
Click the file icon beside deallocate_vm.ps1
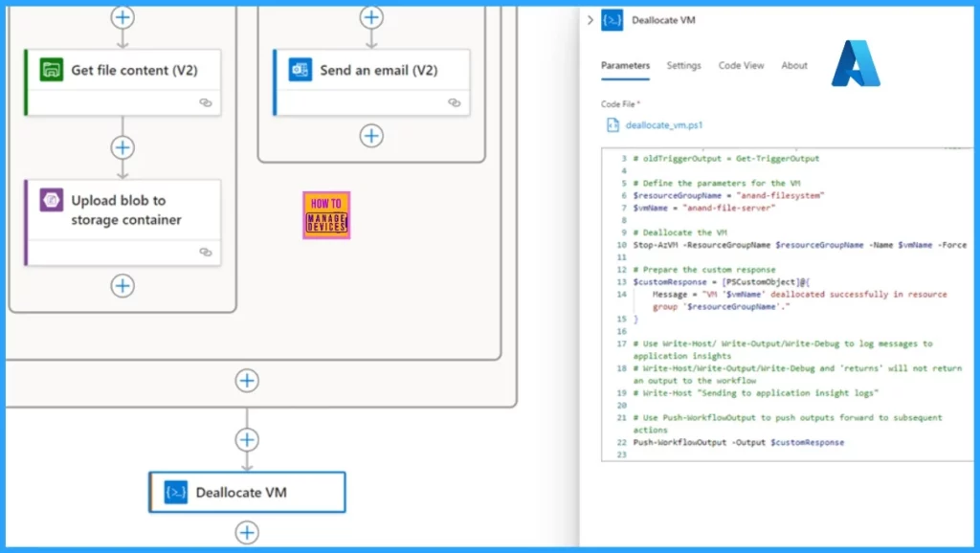[612, 125]
